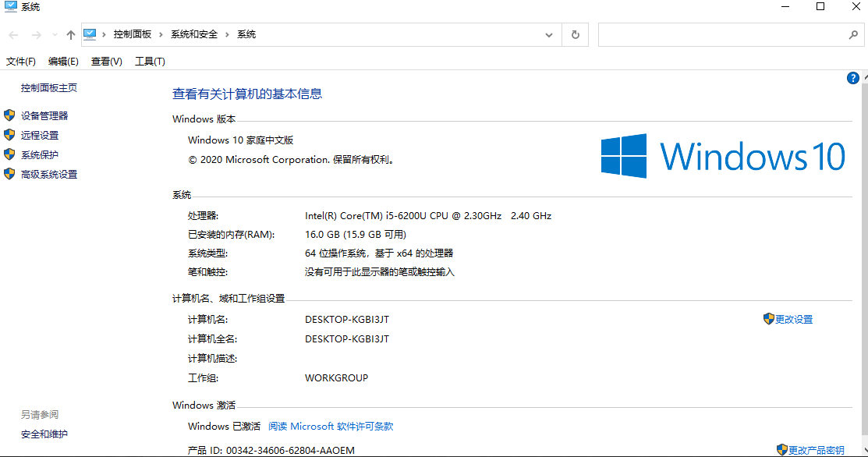Click 更改产品密钥 link

[817, 450]
